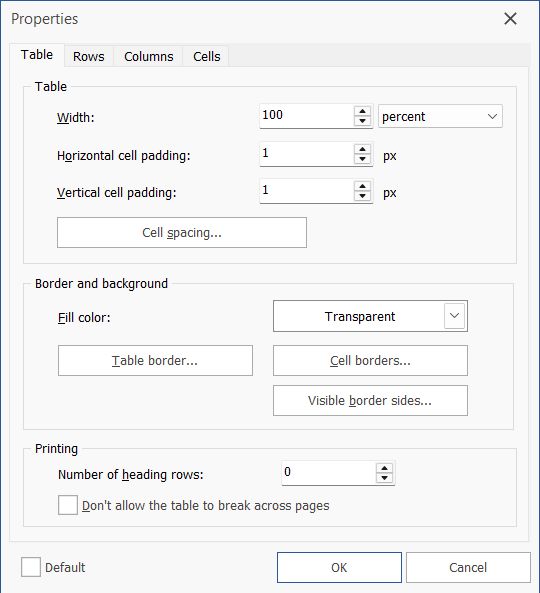Click the Cell borders button
Viewport: 540px width, 593px height.
(x=370, y=360)
